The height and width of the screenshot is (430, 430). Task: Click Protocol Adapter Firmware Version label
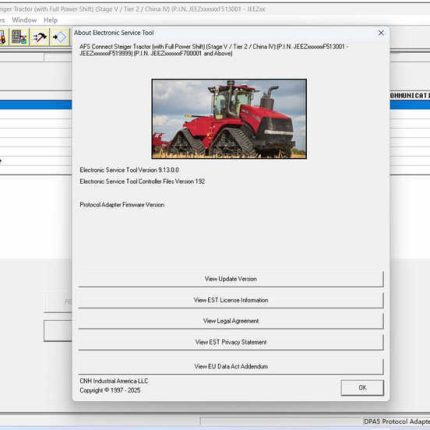(x=122, y=205)
